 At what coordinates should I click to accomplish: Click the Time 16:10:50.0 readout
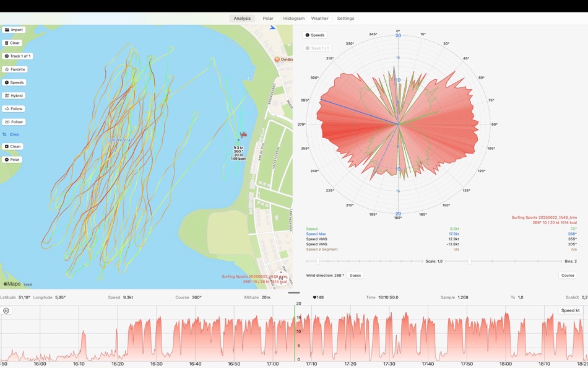[382, 297]
